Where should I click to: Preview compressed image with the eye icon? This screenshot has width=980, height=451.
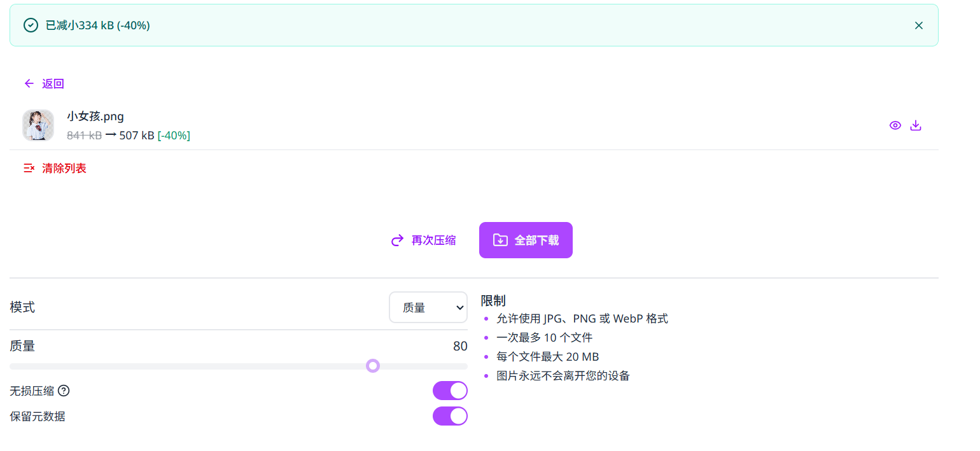(895, 125)
